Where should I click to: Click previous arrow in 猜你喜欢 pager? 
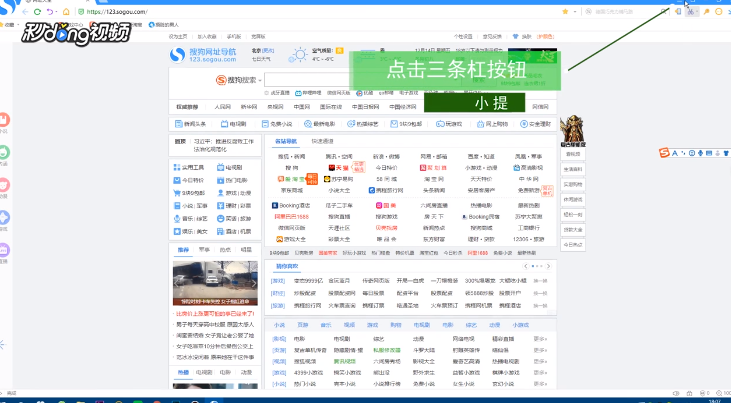526,266
